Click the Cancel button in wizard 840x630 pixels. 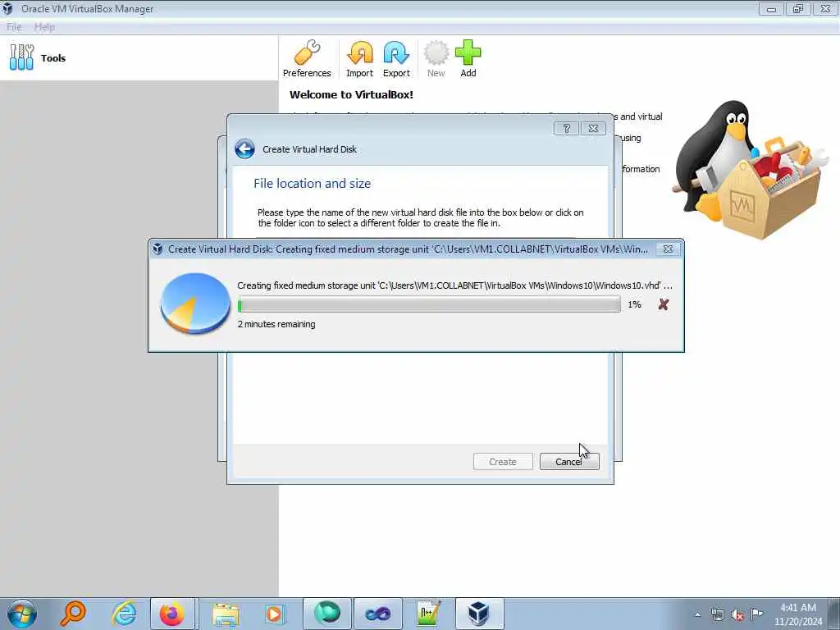pyautogui.click(x=569, y=461)
